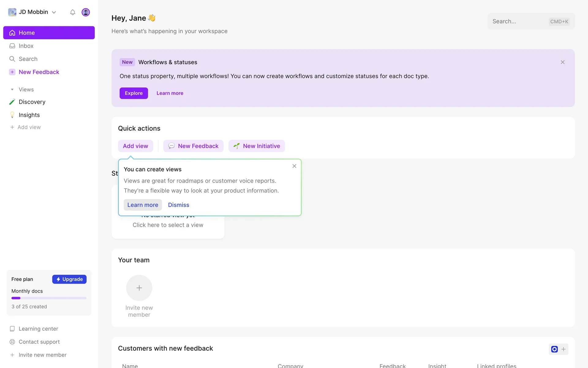
Task: Dismiss the views tooltip via the Dismiss link
Action: (x=179, y=205)
